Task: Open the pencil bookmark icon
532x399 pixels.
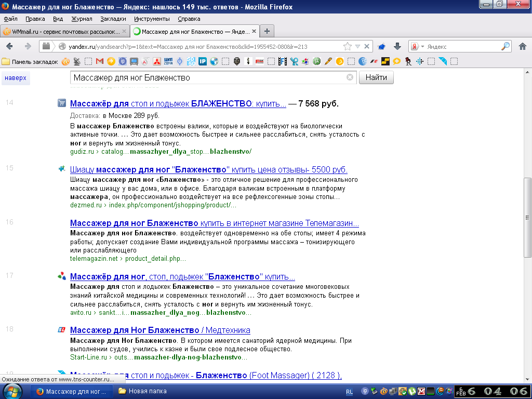Action: [328, 61]
